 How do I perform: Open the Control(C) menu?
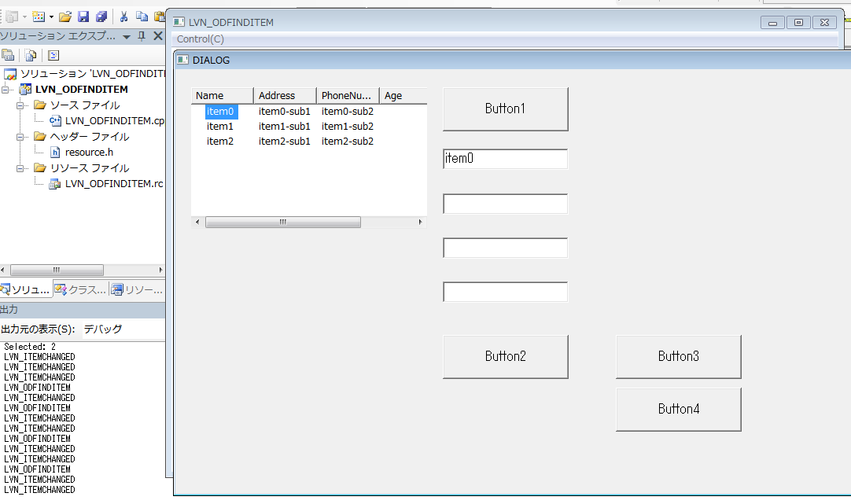click(201, 39)
